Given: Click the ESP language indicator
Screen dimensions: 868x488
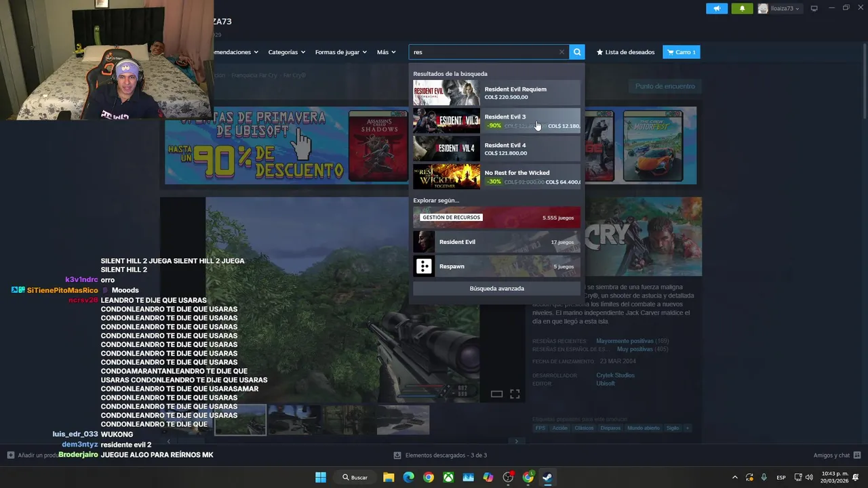Looking at the screenshot, I should [781, 477].
